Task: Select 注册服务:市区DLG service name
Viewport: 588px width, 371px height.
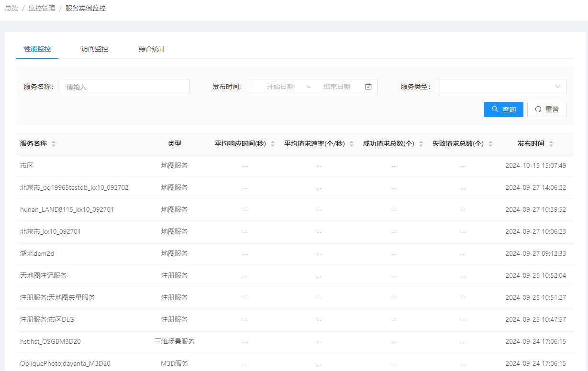Action: 47,319
